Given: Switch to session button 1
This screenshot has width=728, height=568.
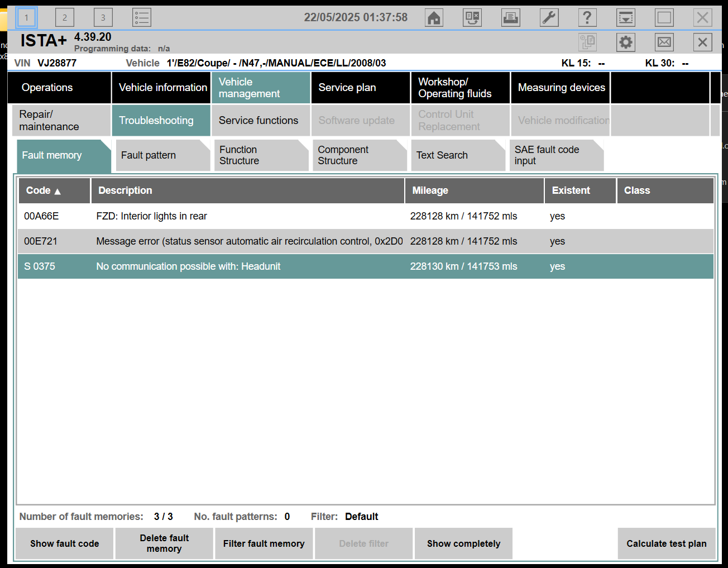Looking at the screenshot, I should [26, 18].
